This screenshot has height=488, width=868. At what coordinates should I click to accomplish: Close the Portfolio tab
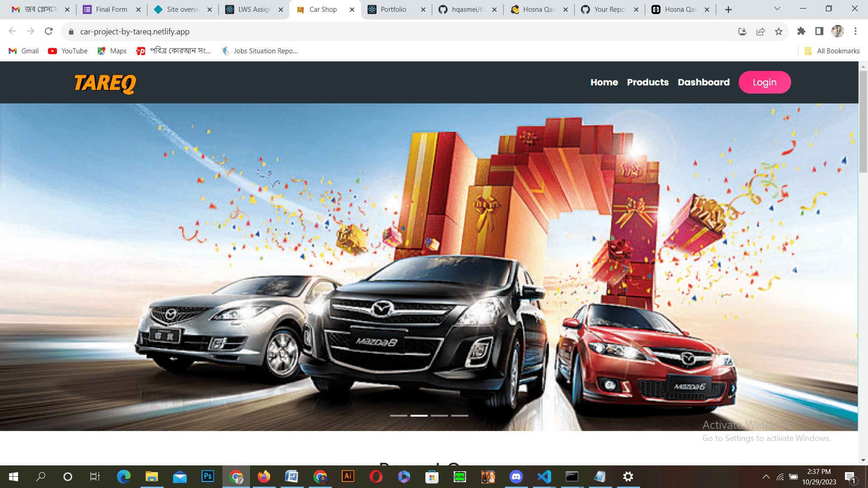point(423,9)
